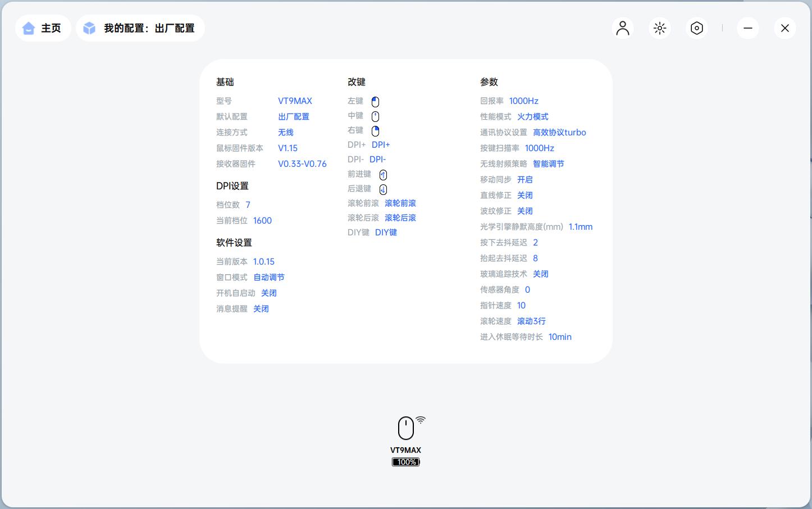Click the mouse firmware version V1.15
The height and width of the screenshot is (509, 812).
pos(288,148)
